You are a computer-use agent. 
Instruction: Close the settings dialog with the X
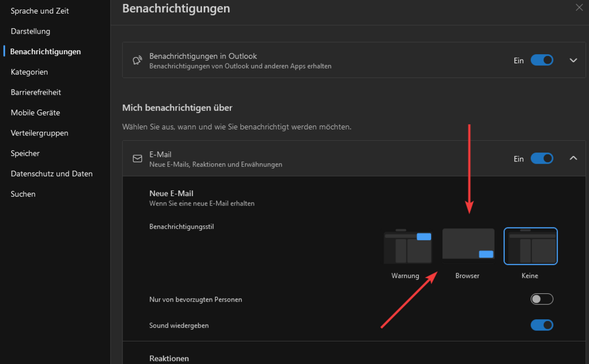(x=578, y=7)
